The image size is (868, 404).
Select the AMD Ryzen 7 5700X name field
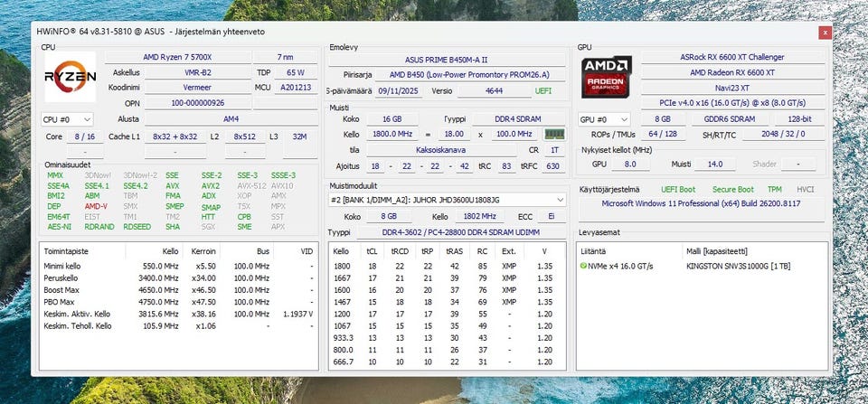pyautogui.click(x=177, y=57)
